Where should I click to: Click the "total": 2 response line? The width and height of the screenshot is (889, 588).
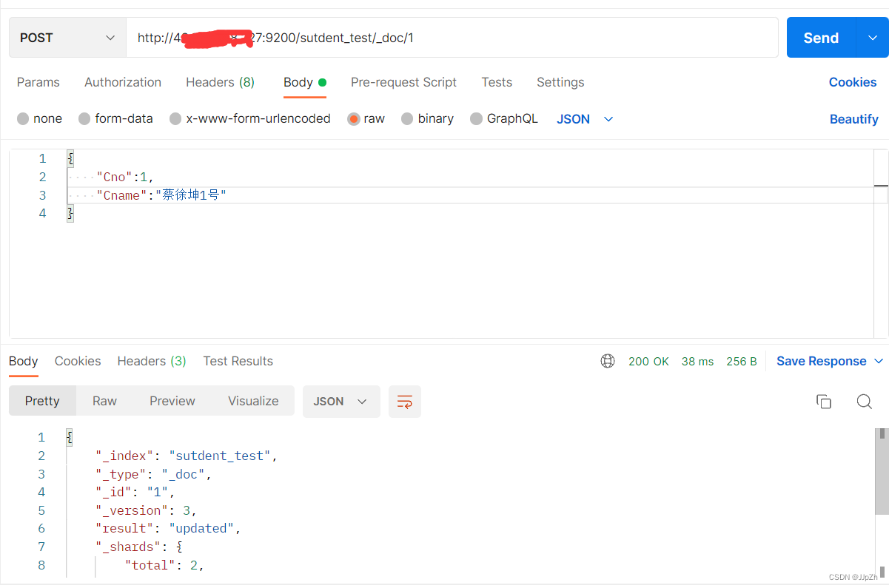[164, 565]
